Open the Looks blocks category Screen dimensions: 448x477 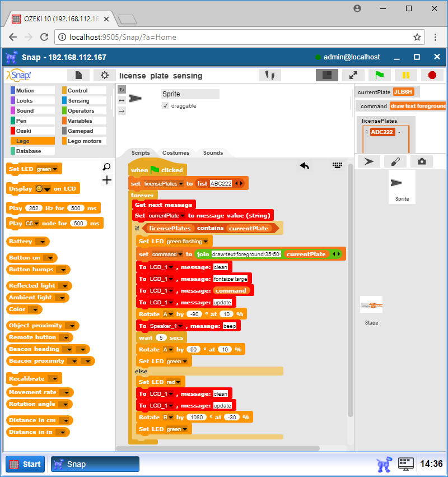(32, 100)
